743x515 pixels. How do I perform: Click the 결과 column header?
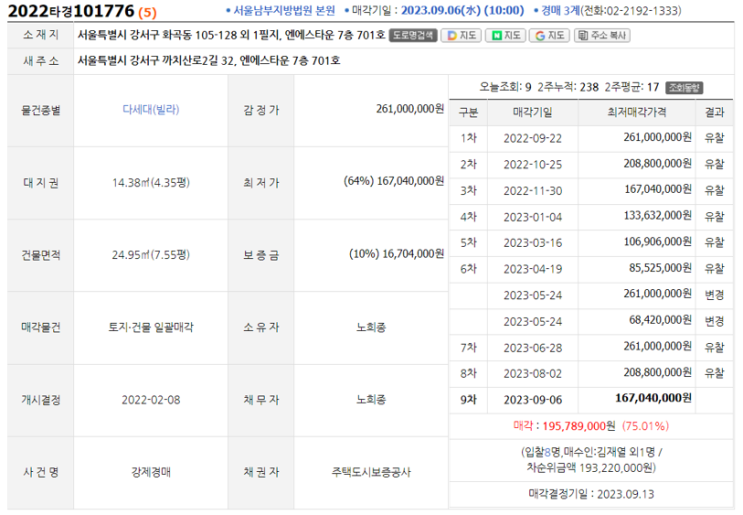[714, 112]
